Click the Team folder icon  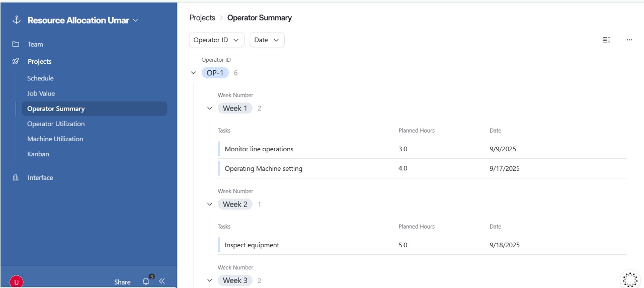16,44
